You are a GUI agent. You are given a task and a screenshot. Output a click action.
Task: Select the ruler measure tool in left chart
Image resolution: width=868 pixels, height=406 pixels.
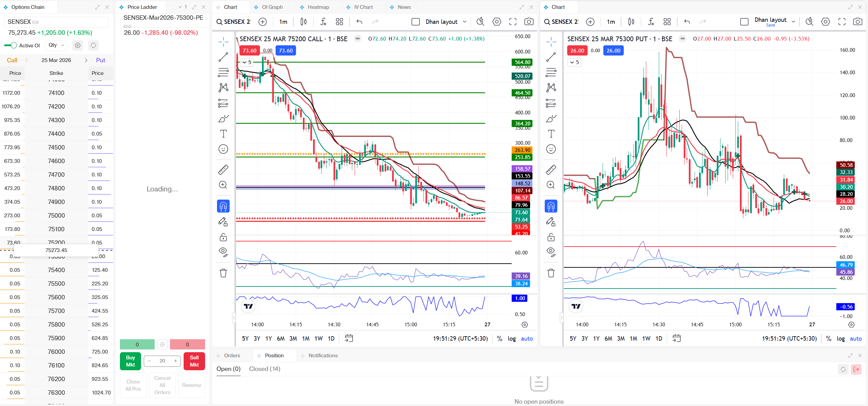223,169
